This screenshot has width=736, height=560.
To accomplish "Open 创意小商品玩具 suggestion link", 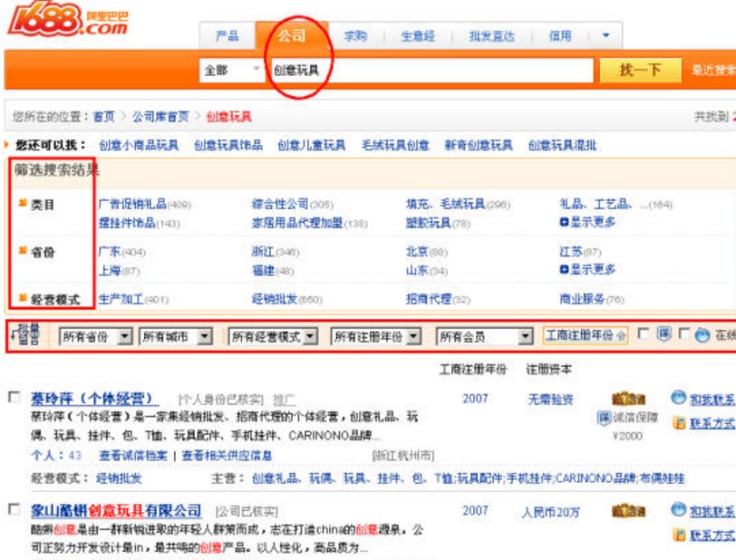I will point(139,146).
